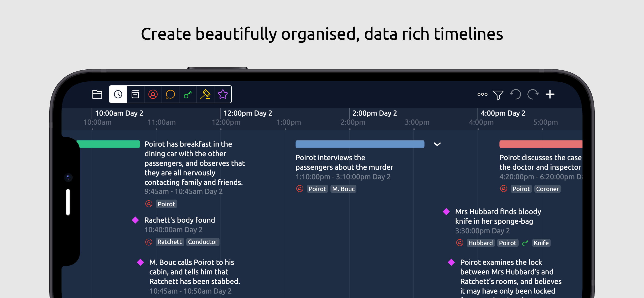Viewport: 644px width, 298px height.
Task: Click the '10:00am Day 2' header label
Action: 119,113
